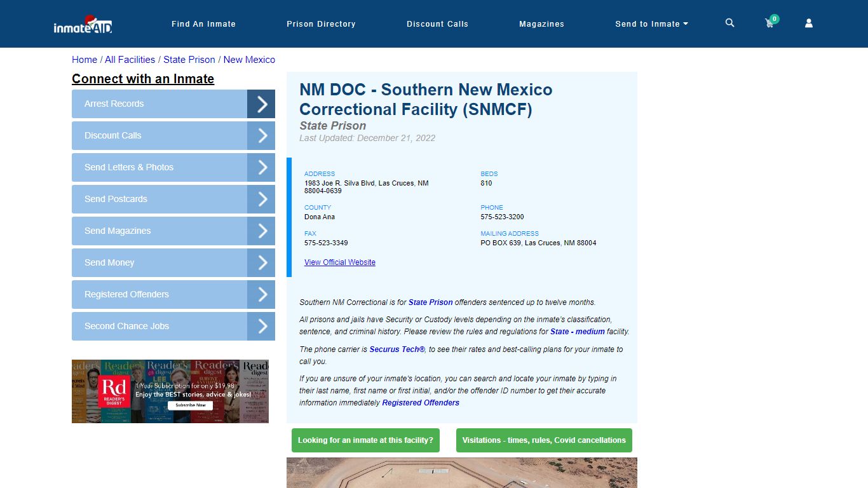Select the fax number 575-523-3349
Screen dimensions: 868x488
[x=326, y=243]
